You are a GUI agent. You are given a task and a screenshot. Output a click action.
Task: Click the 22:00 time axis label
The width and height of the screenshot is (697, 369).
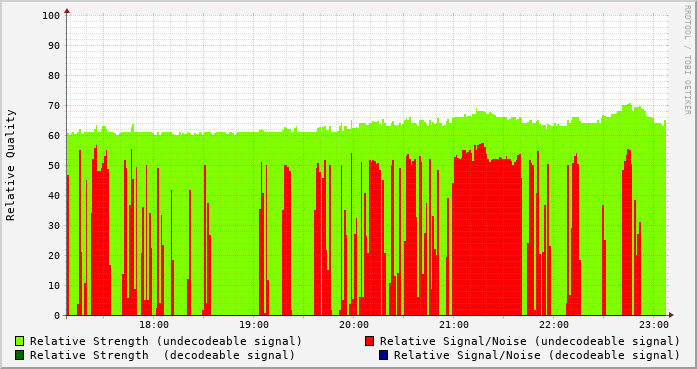[x=554, y=325]
